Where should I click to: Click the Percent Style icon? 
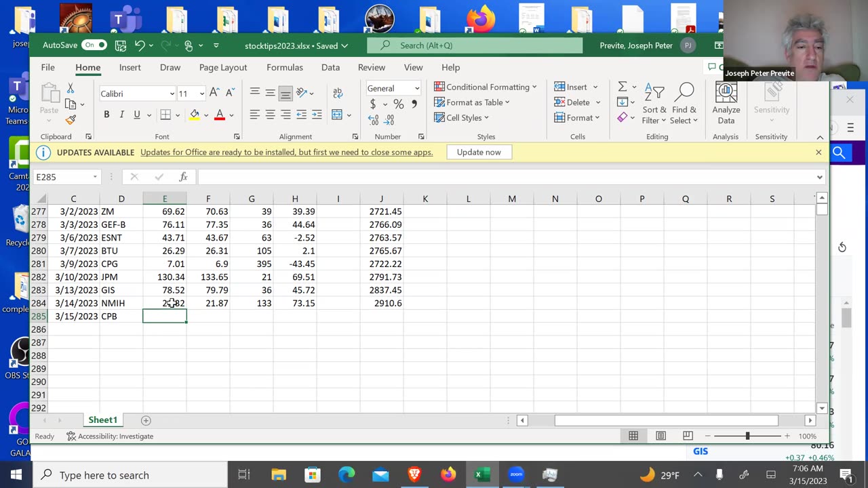[399, 104]
